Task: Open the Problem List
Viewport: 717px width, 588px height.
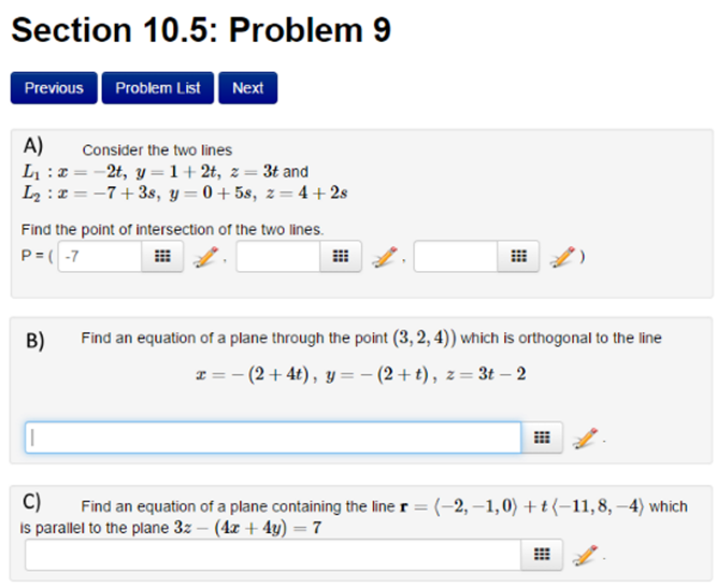Action: 158,88
